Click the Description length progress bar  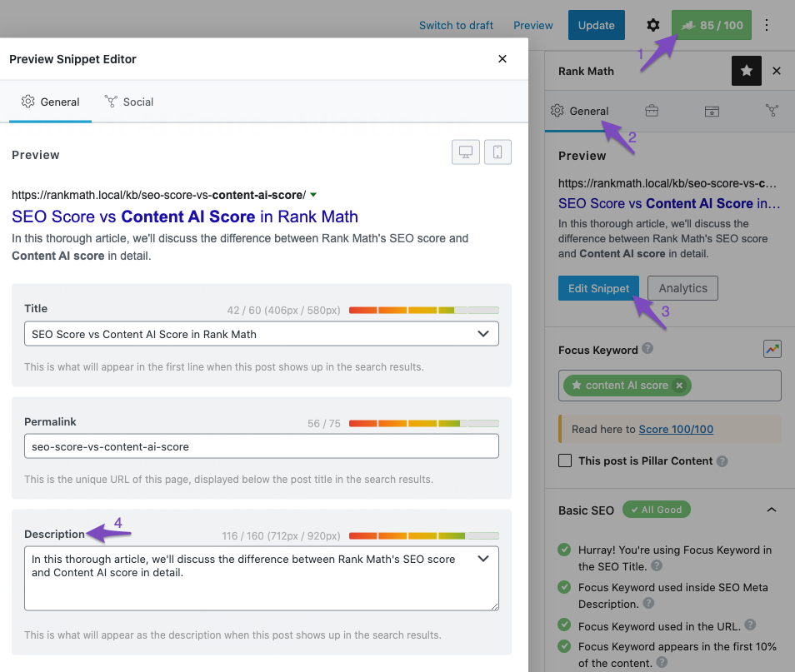point(424,535)
